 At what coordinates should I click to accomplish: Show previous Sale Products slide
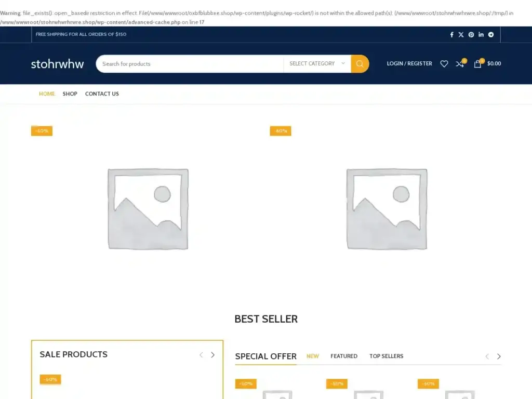[x=201, y=355]
